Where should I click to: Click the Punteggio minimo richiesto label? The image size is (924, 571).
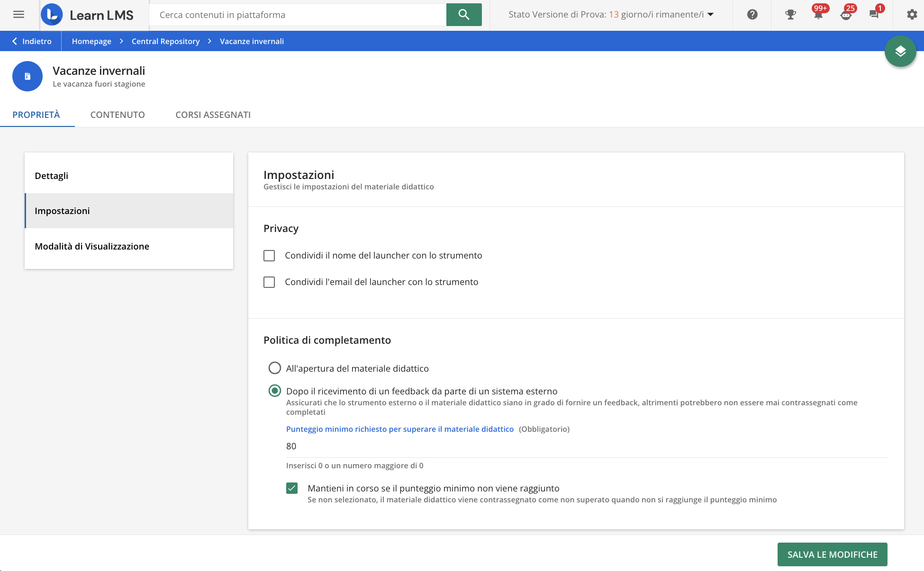tap(400, 429)
